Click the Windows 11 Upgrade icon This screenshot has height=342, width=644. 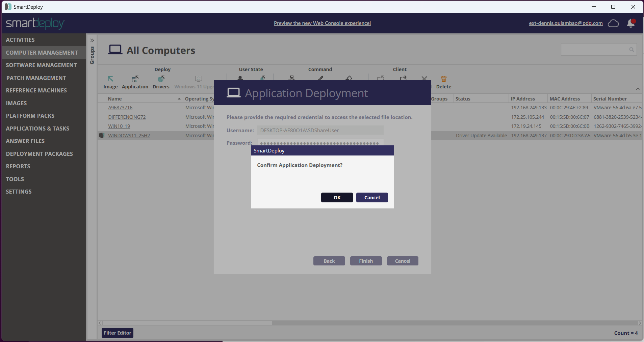click(x=198, y=79)
